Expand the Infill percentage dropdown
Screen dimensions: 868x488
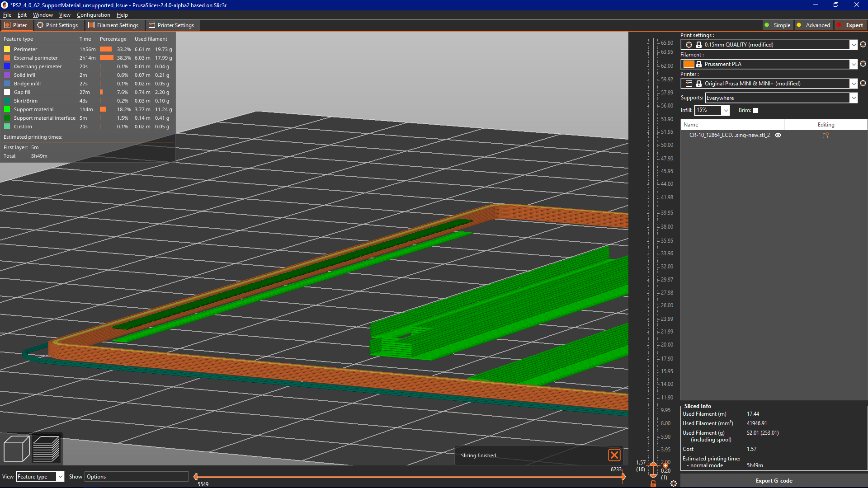click(726, 110)
